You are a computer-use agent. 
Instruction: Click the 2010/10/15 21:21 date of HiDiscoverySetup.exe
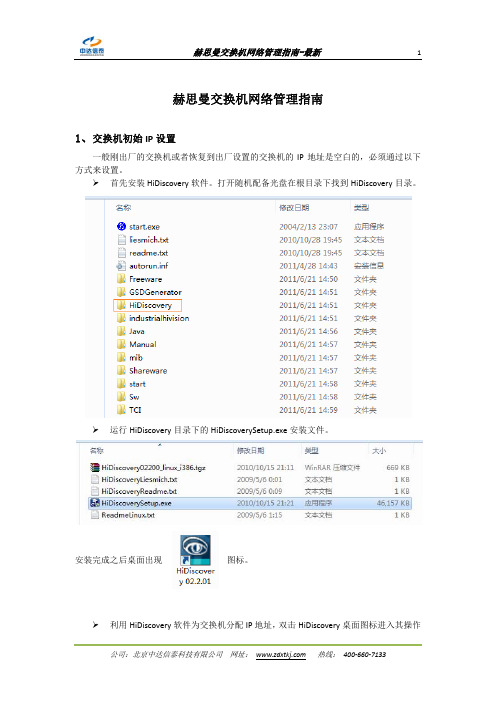[x=265, y=503]
